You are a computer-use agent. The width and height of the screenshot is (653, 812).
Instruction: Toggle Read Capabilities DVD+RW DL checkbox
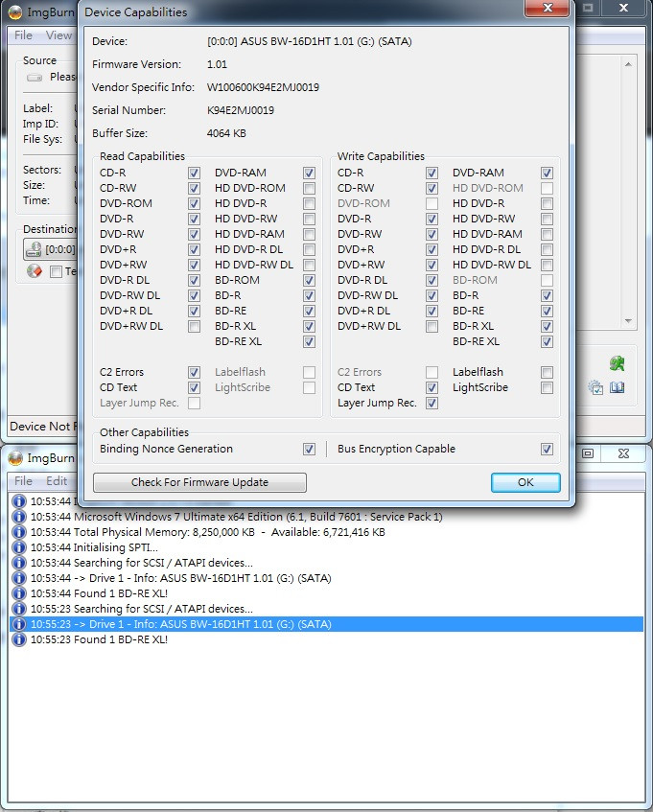coord(195,326)
